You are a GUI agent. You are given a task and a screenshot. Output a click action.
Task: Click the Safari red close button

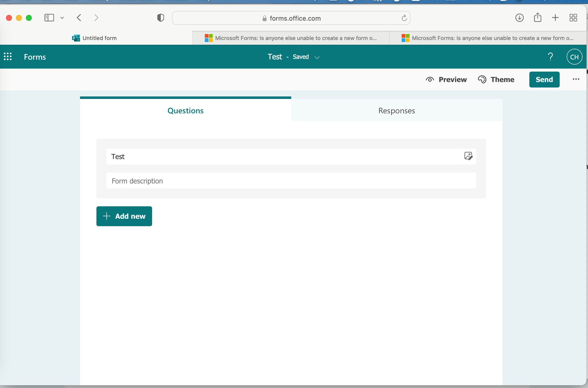[x=9, y=18]
